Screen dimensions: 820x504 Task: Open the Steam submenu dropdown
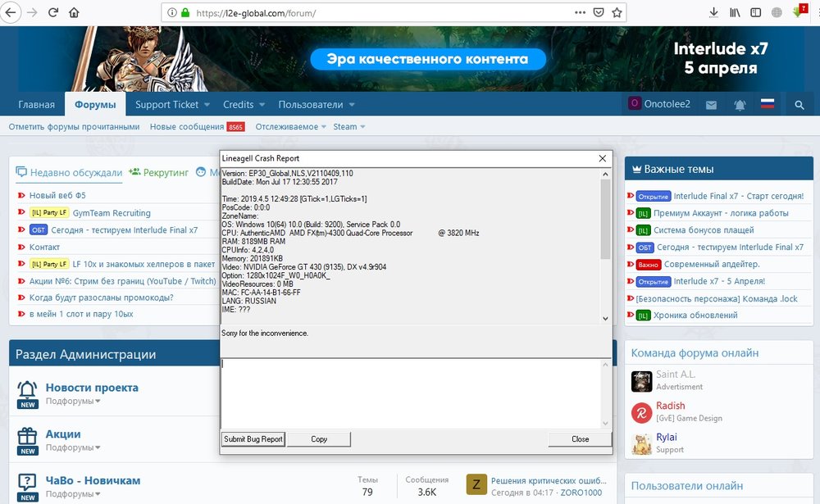[x=362, y=127]
